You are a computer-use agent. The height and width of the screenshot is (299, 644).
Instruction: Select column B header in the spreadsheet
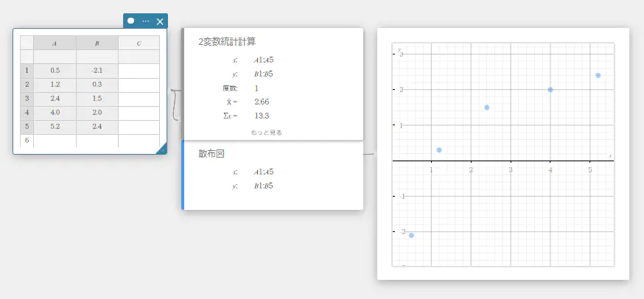coord(97,43)
